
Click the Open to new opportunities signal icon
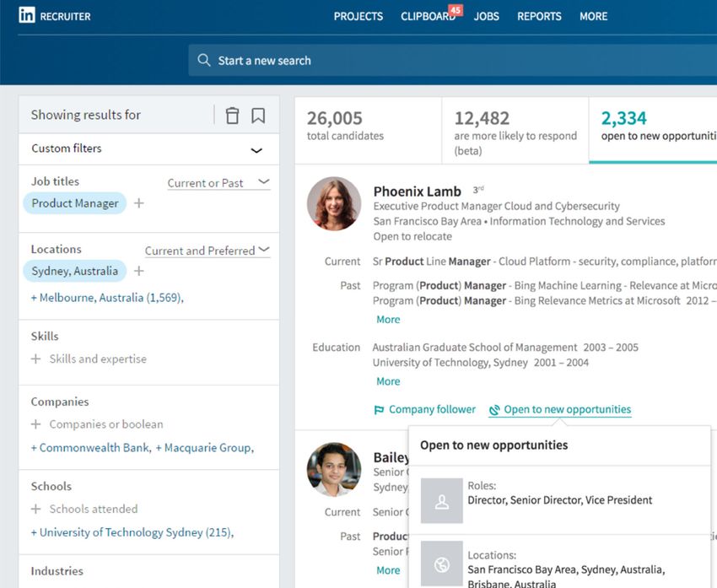click(x=494, y=410)
